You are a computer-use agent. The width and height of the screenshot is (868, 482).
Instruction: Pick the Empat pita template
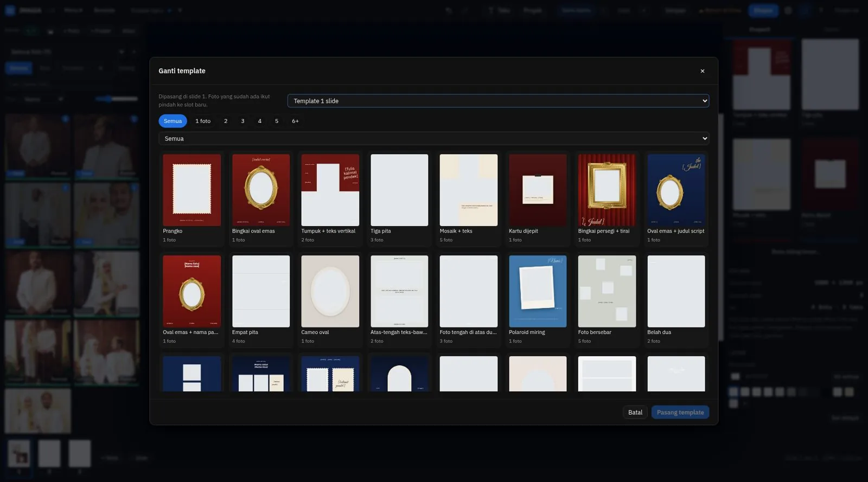(261, 300)
